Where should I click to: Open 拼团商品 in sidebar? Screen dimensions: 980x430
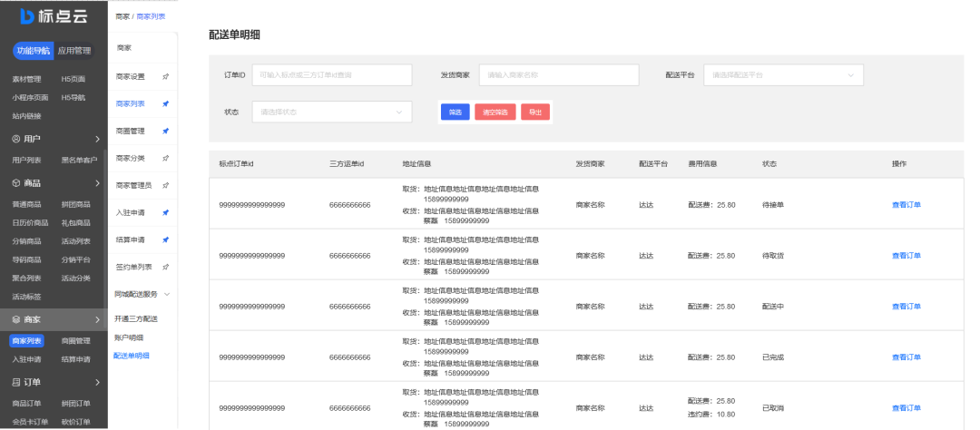[x=75, y=204]
